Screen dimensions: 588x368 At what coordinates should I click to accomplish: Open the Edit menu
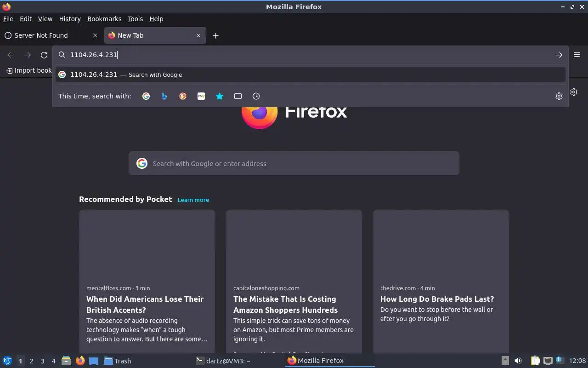(x=26, y=19)
